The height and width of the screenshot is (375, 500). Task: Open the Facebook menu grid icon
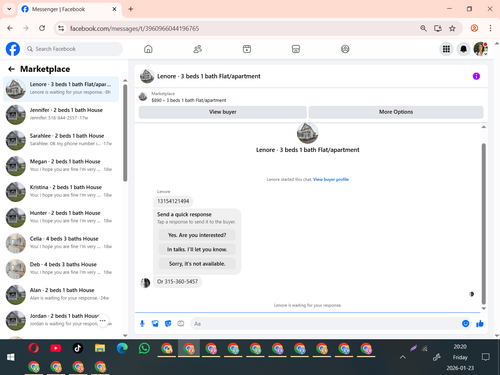(x=446, y=49)
